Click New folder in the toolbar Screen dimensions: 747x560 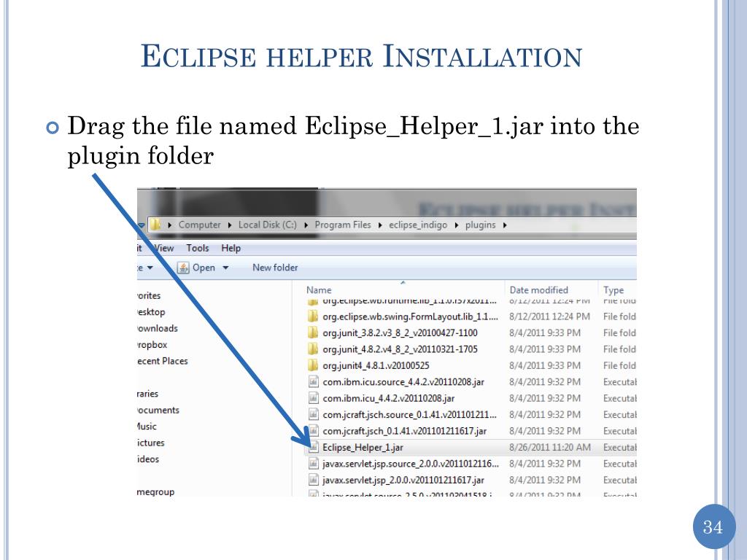[x=275, y=268]
